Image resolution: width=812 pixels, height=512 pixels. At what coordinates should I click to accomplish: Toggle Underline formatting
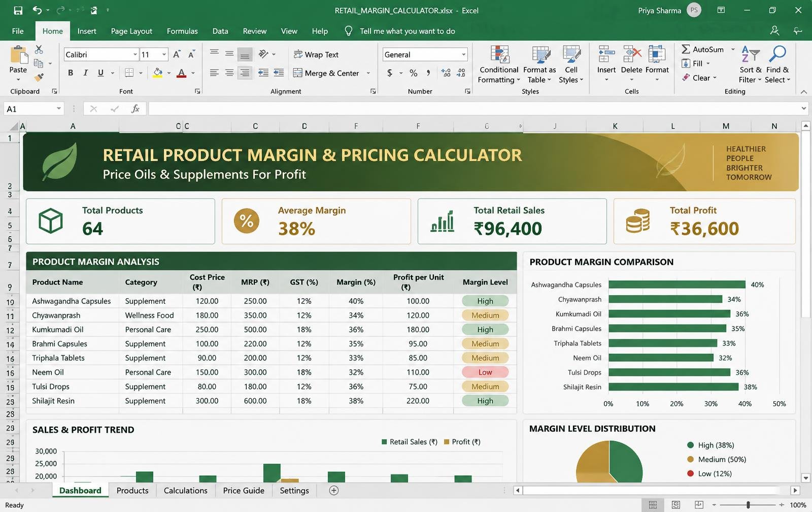tap(100, 73)
